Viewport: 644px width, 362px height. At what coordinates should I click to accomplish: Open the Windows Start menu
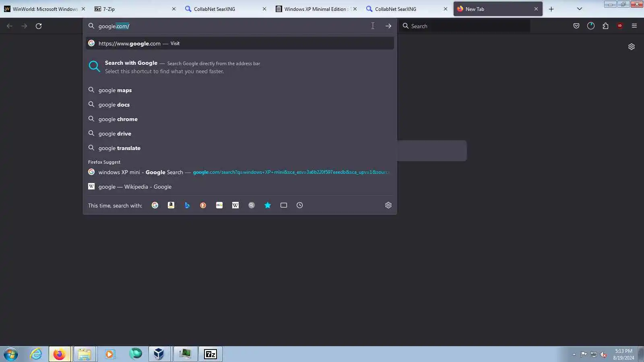[x=11, y=354]
